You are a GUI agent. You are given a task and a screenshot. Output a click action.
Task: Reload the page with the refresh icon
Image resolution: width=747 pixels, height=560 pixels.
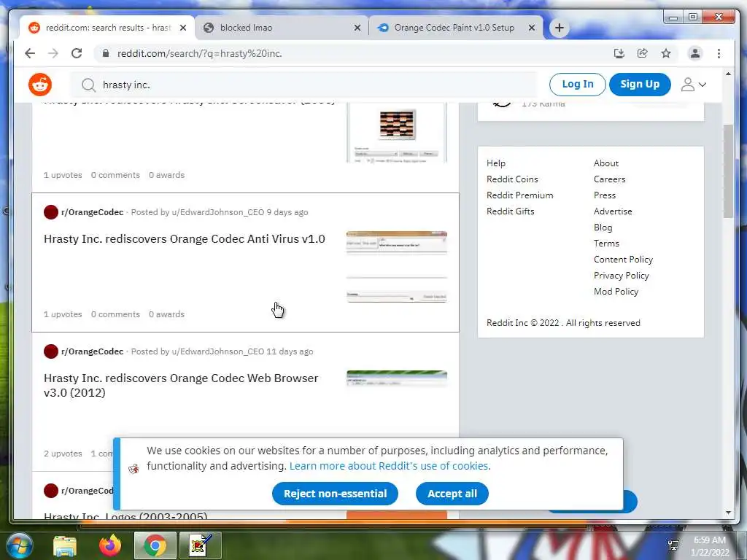[77, 53]
